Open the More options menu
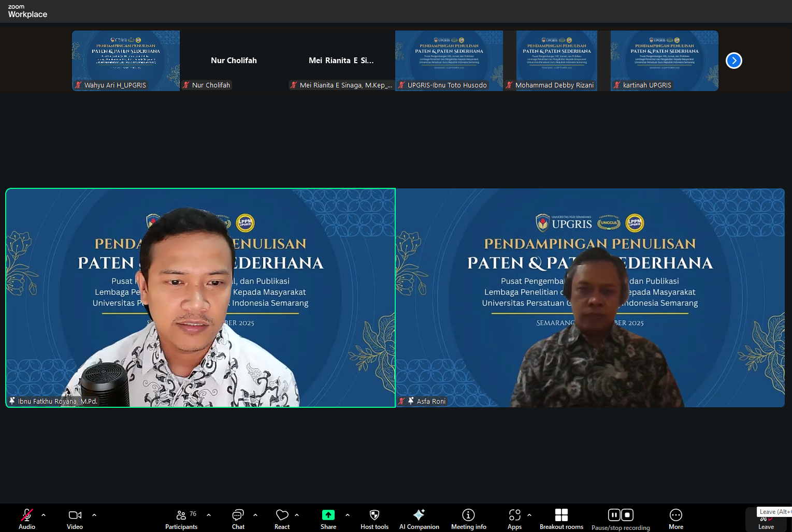 [675, 519]
